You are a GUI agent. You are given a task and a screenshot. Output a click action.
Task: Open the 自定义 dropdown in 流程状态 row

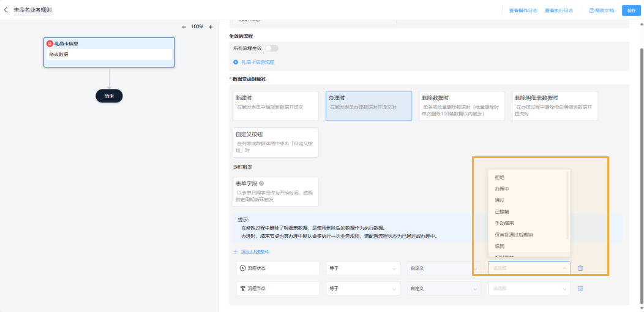coord(444,268)
